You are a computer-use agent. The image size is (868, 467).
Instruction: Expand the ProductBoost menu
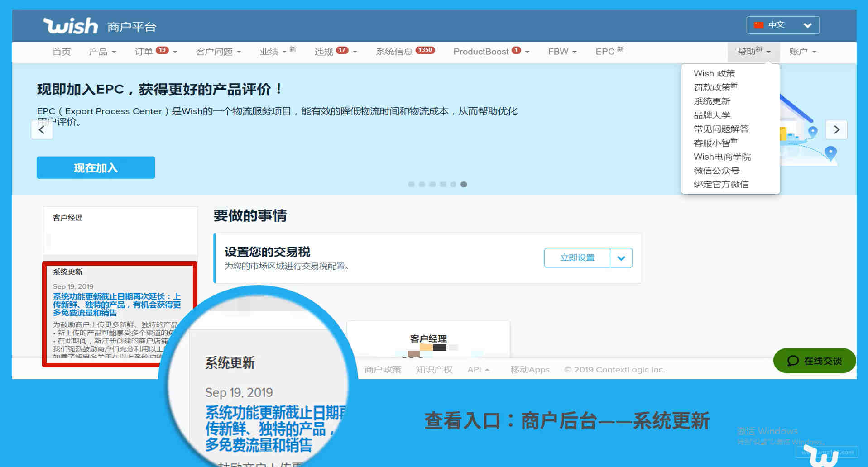491,52
